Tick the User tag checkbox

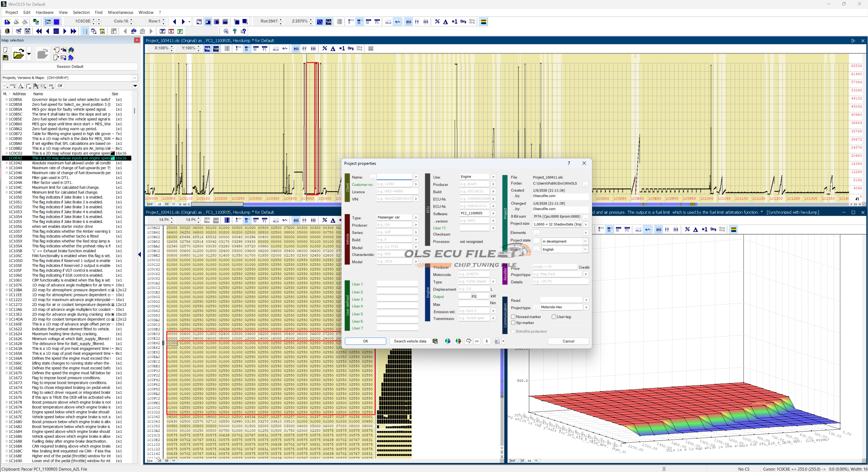click(x=554, y=317)
